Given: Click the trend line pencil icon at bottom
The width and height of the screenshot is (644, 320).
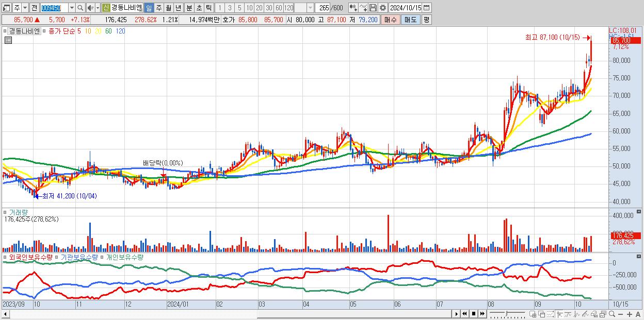Looking at the screenshot, I should tap(585, 314).
